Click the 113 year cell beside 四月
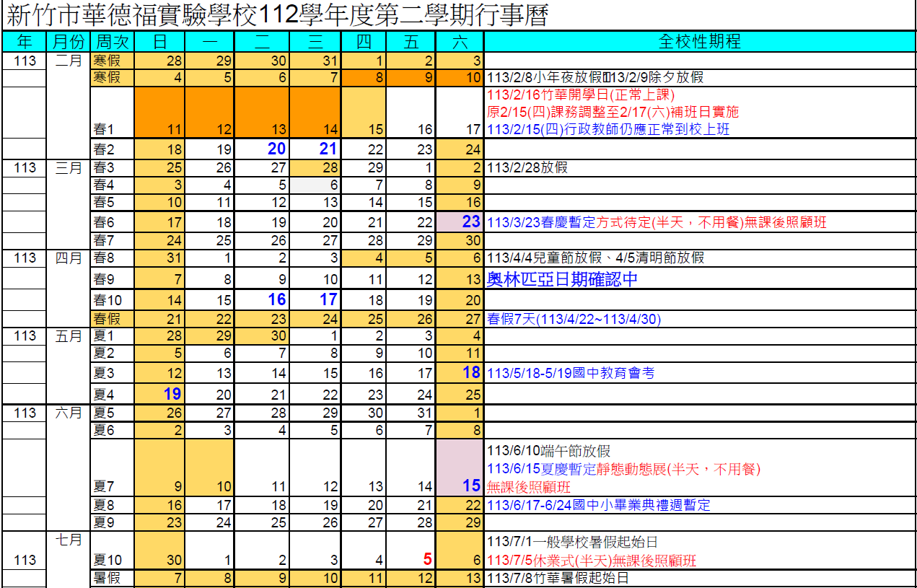 [25, 258]
